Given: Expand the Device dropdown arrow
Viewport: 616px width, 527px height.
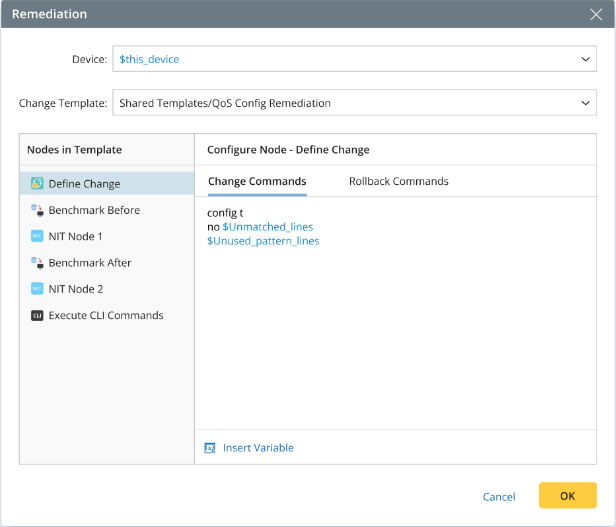Looking at the screenshot, I should 586,59.
